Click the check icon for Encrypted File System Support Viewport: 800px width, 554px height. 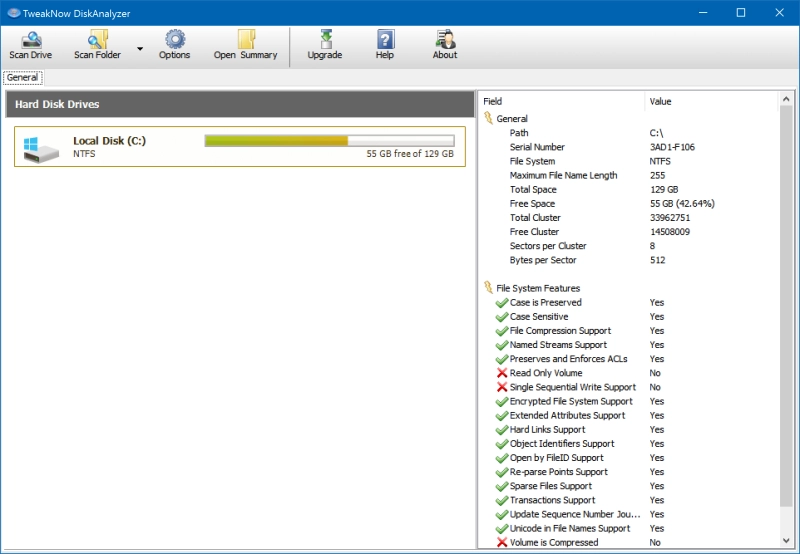coord(502,401)
